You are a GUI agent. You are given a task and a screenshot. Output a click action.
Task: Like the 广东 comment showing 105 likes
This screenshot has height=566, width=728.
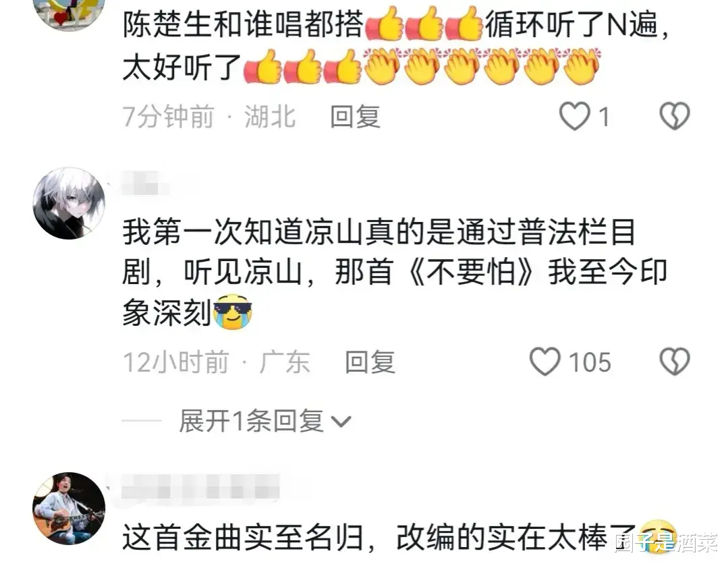pyautogui.click(x=545, y=362)
